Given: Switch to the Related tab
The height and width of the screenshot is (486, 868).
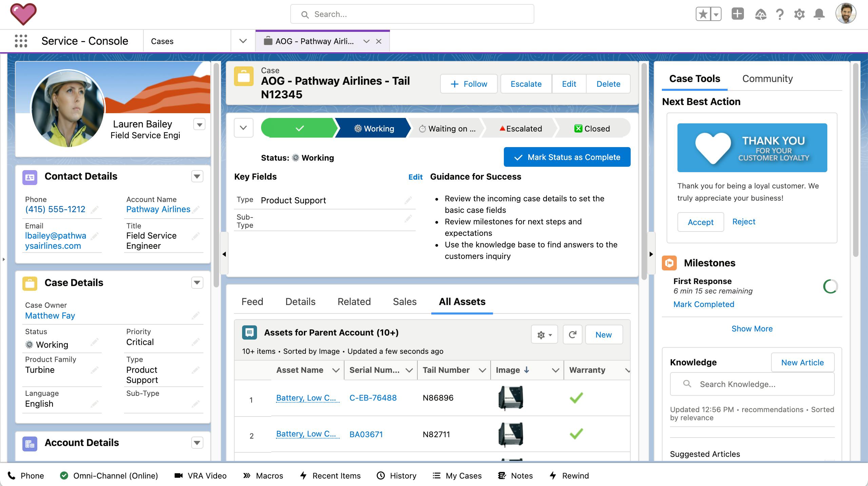Looking at the screenshot, I should 354,302.
